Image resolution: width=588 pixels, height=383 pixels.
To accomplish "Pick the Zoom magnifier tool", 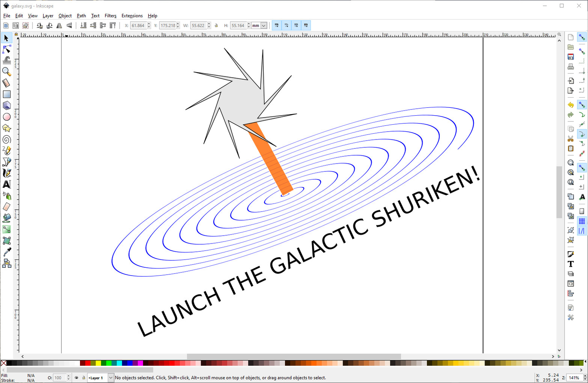I will tap(7, 71).
